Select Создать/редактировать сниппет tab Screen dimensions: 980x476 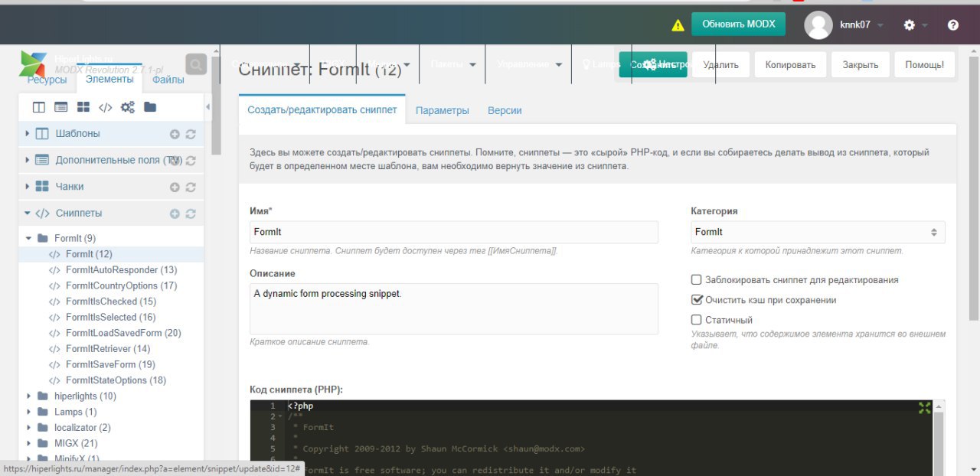click(x=322, y=110)
